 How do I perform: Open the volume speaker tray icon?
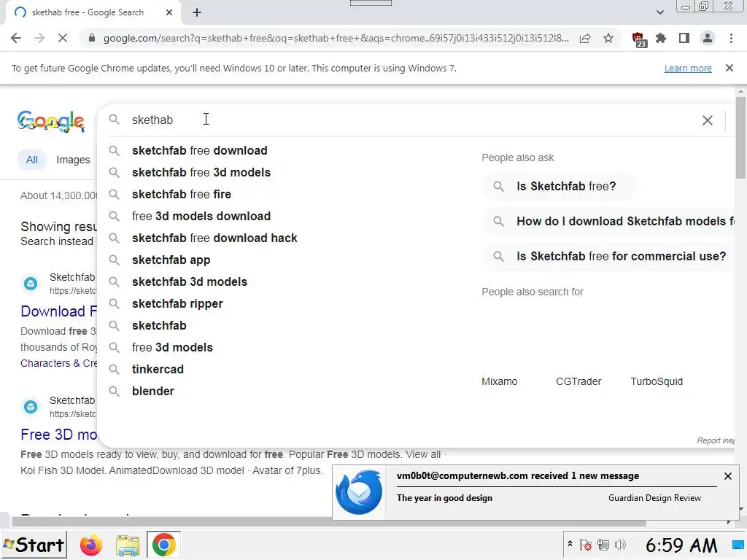(x=620, y=545)
